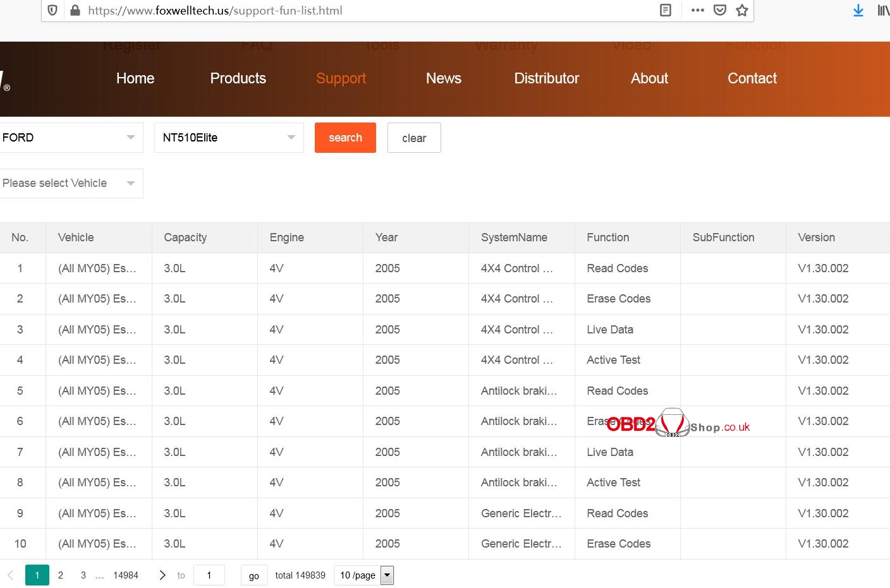
Task: Go to next page arrow in pagination
Action: coord(162,575)
